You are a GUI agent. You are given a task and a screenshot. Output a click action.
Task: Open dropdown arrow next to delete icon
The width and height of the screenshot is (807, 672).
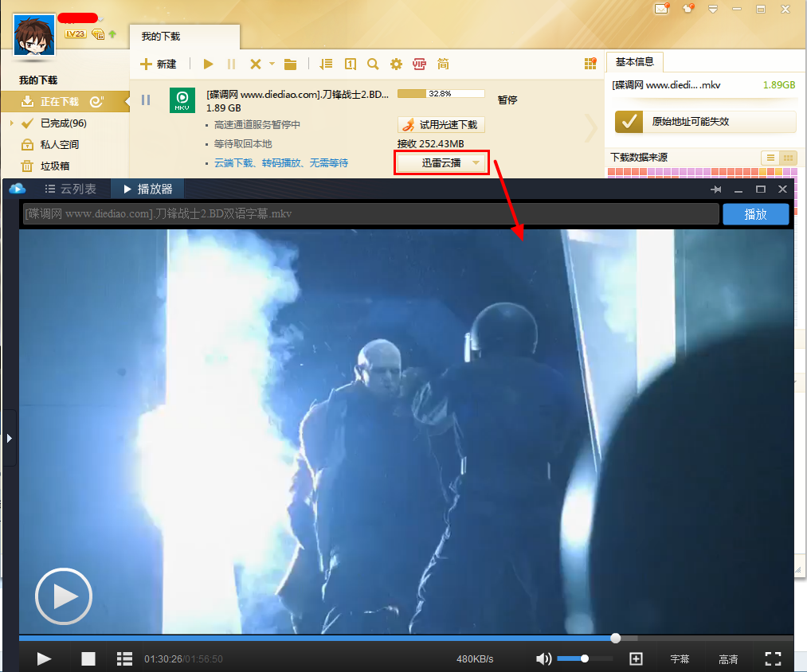tap(272, 64)
